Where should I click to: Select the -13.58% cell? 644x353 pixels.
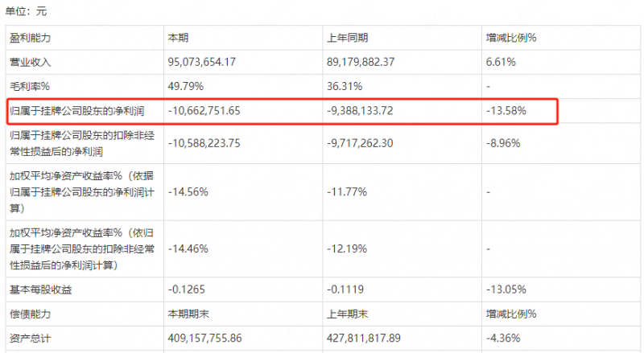[x=506, y=111]
